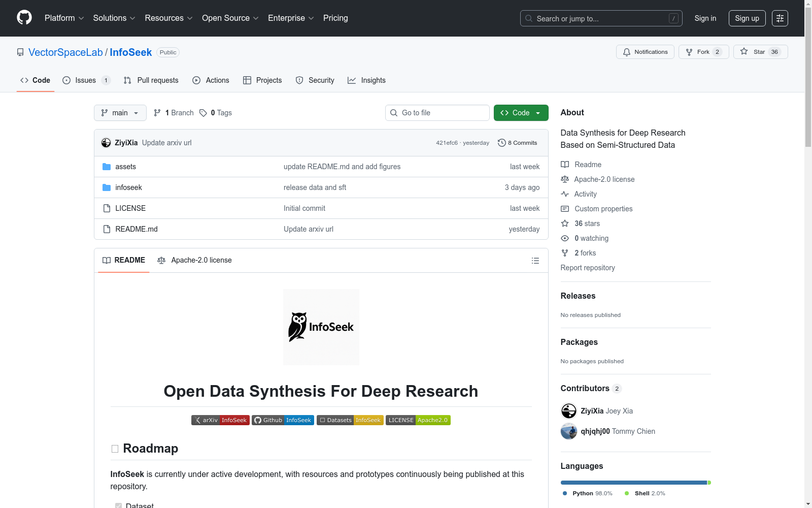The height and width of the screenshot is (508, 812).
Task: Open the Issues tab
Action: tap(86, 80)
